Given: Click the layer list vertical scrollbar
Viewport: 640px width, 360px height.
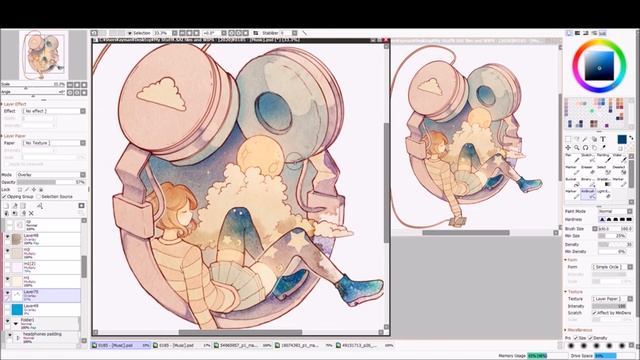Looking at the screenshot, I should (x=84, y=267).
